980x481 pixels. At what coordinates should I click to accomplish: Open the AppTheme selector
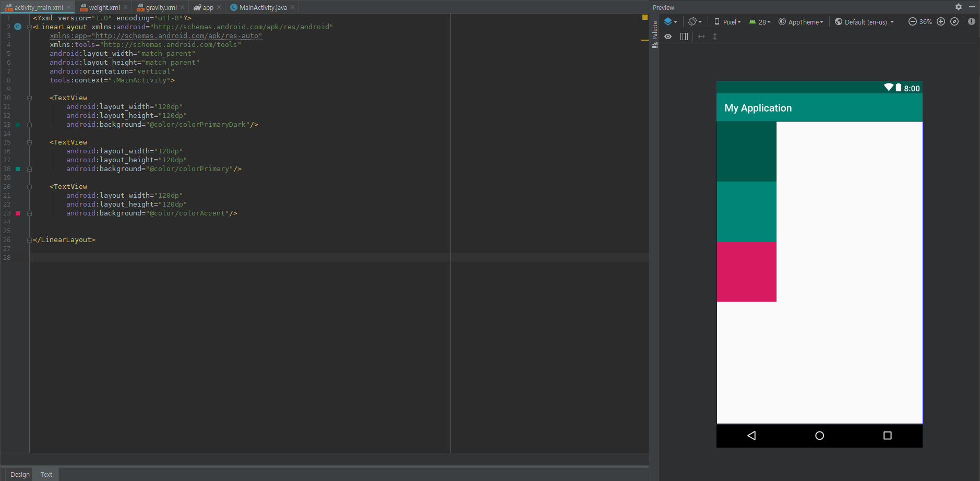(x=801, y=22)
